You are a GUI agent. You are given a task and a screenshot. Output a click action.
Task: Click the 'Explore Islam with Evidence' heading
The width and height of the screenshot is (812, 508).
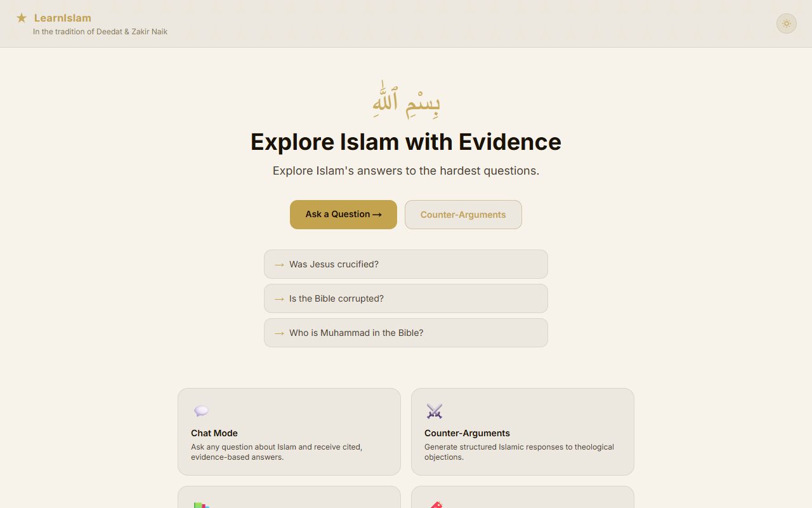(406, 142)
